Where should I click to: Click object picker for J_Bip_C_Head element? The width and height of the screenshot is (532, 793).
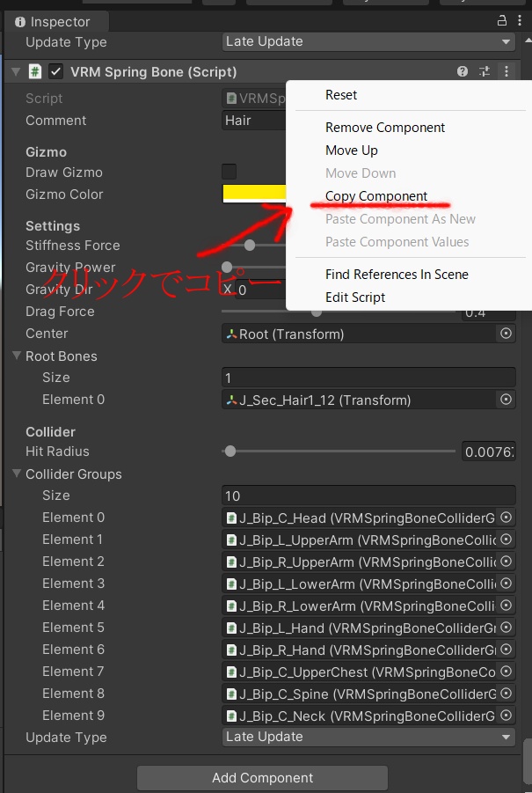click(x=506, y=518)
